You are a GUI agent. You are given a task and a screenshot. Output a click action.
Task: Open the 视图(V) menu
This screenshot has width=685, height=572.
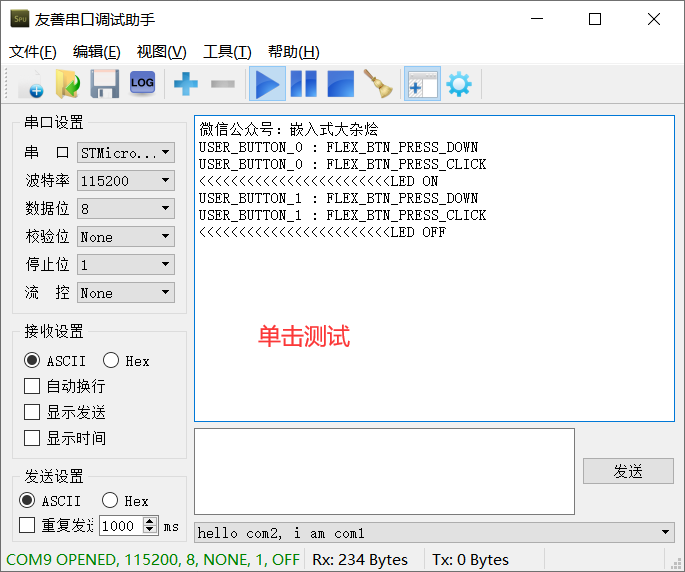(162, 52)
